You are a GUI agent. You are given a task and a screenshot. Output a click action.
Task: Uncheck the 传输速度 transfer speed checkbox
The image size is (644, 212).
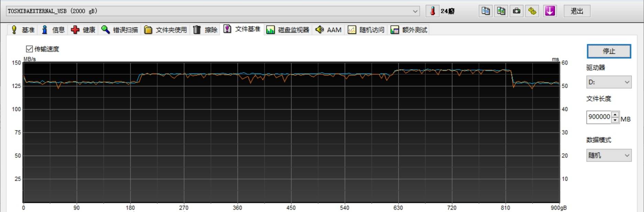click(30, 49)
